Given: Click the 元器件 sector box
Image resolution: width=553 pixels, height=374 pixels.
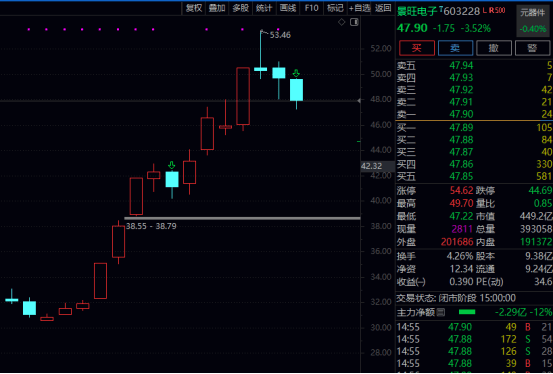Looking at the screenshot, I should pos(533,21).
